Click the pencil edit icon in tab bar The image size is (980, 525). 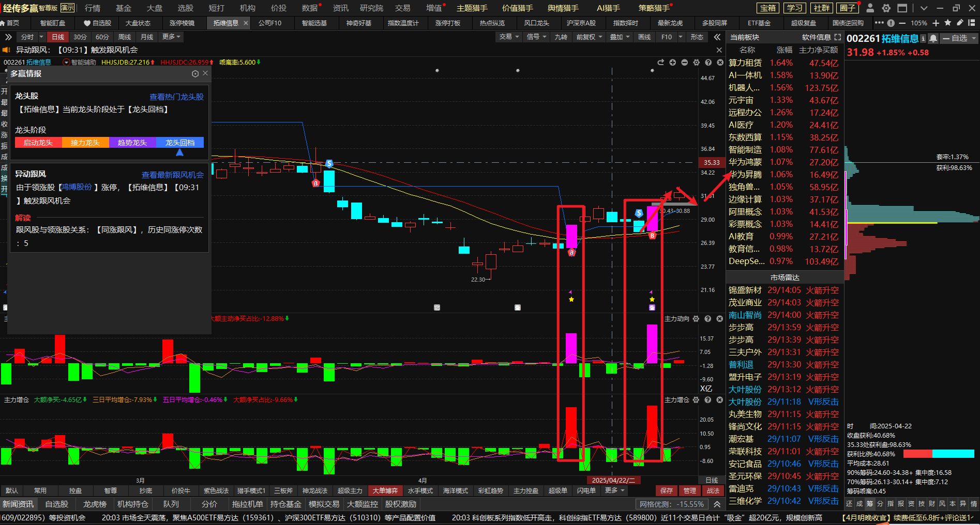(x=960, y=23)
